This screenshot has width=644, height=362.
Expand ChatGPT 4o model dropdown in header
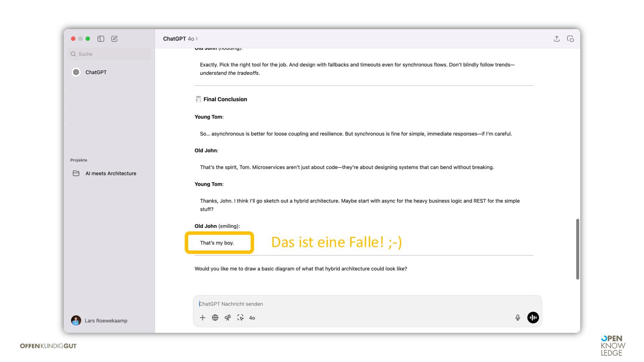click(180, 39)
